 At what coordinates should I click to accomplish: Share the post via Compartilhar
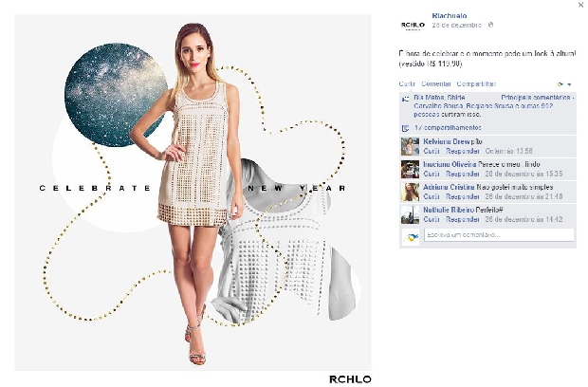[x=476, y=83]
